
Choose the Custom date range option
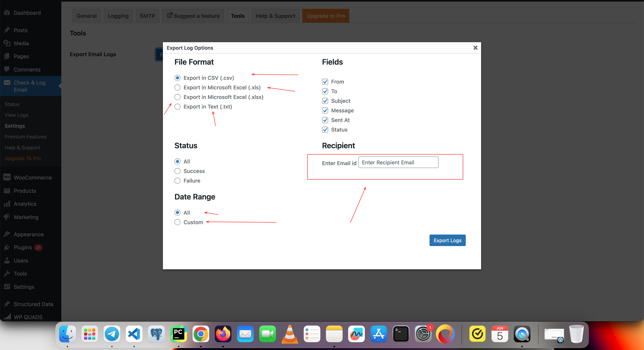(177, 222)
